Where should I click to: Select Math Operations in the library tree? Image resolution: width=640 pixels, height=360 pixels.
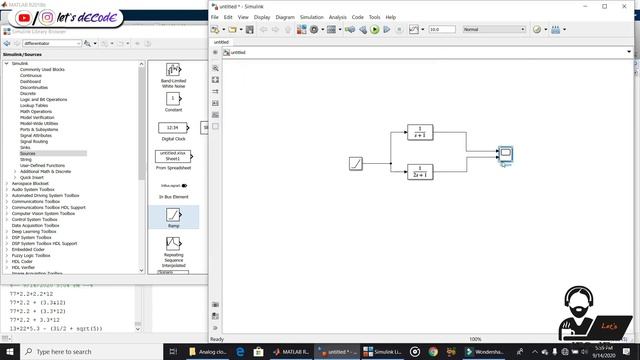pyautogui.click(x=36, y=111)
